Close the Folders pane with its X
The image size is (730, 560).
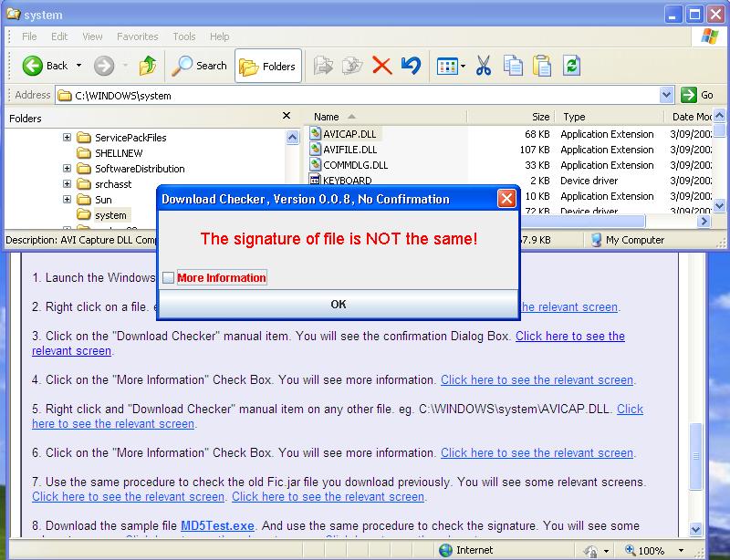pyautogui.click(x=287, y=116)
